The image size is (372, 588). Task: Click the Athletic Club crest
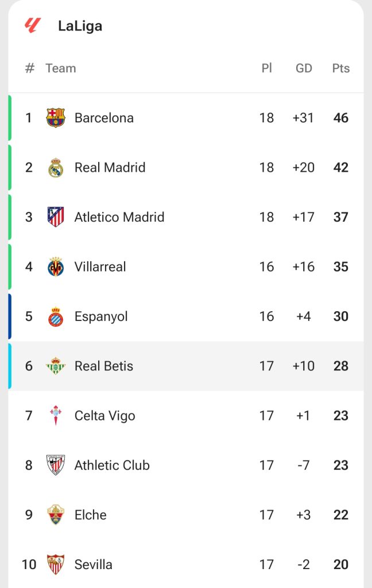56,465
